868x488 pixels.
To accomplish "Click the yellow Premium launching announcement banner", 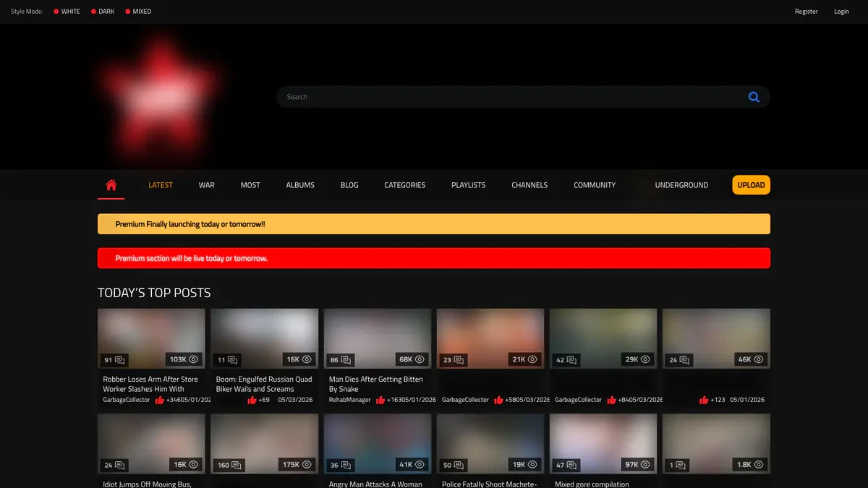I will click(434, 224).
